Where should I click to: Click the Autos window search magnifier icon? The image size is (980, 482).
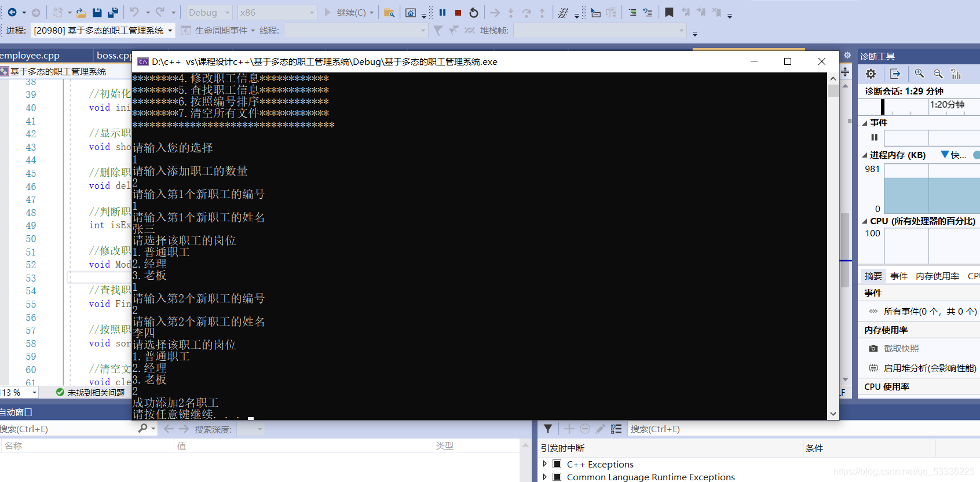point(142,429)
